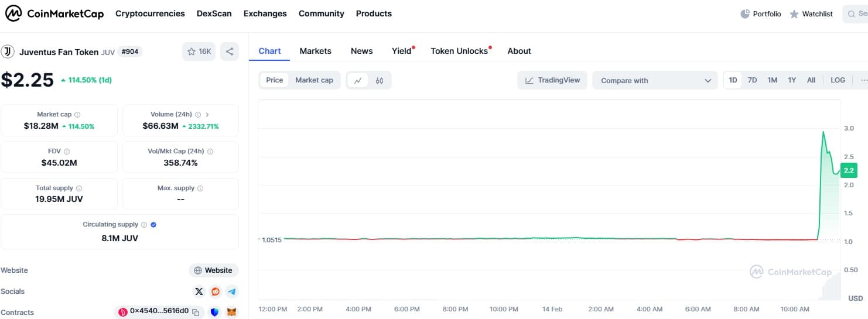Add JUV to watchlist via 16K star
The width and height of the screenshot is (868, 319).
[x=199, y=52]
